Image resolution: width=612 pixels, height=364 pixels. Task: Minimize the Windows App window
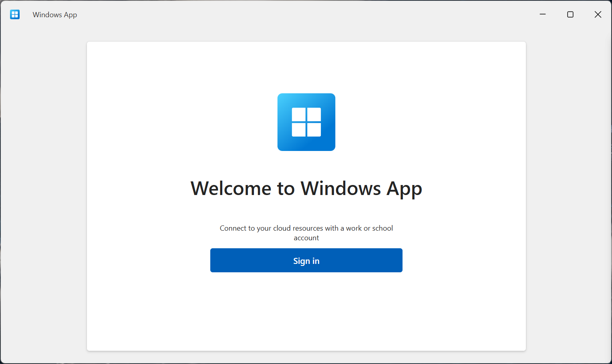(543, 14)
